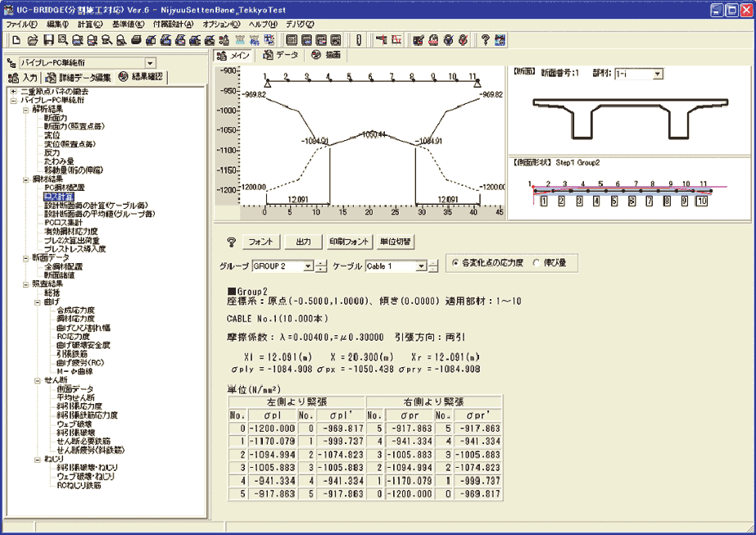The image size is (756, 535).
Task: Select PC鋼材配置 in the tree
Action: (65, 188)
